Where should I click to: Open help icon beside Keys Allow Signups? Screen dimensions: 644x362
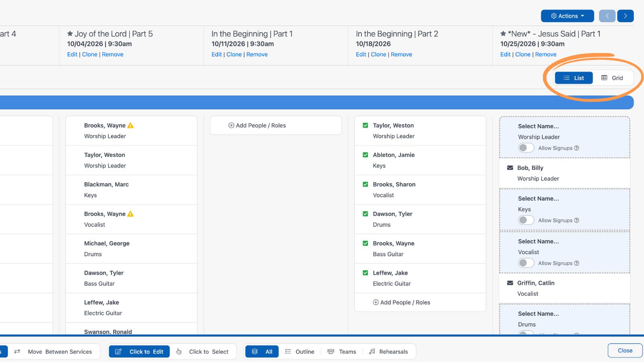tap(577, 220)
